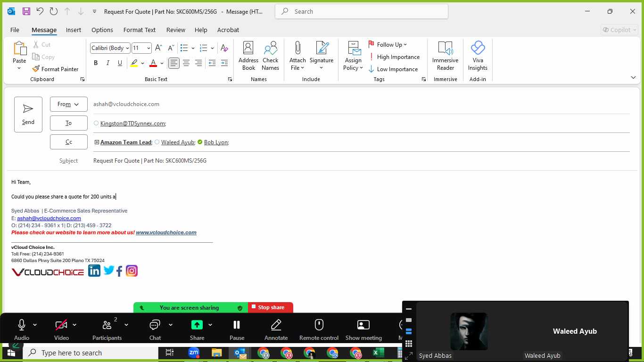Apply red font color
The height and width of the screenshot is (362, 644).
(153, 63)
